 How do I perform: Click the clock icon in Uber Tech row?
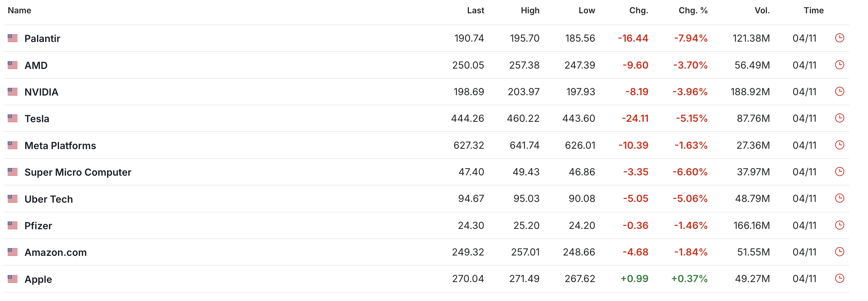(839, 198)
